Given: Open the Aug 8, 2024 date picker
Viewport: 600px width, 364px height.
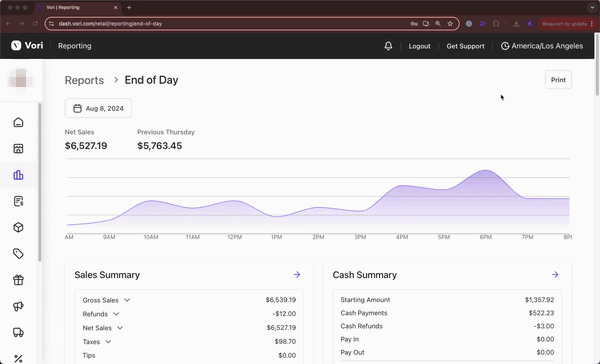Looking at the screenshot, I should (98, 108).
